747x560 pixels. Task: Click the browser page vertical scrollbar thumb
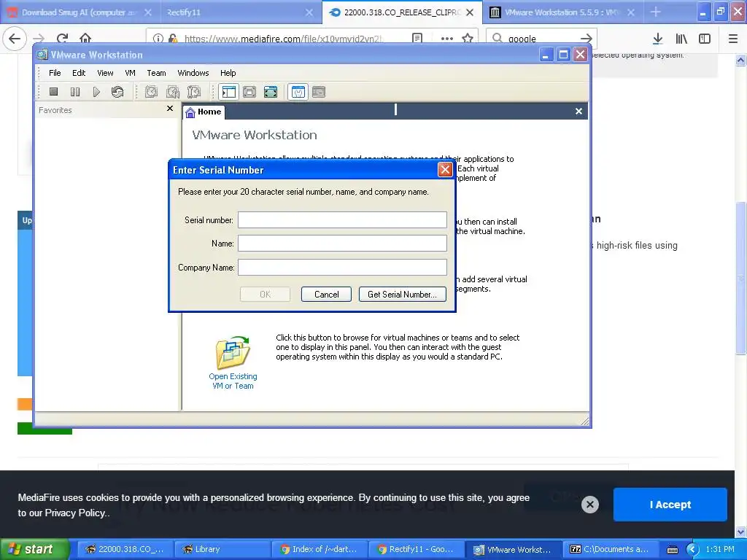point(740,278)
